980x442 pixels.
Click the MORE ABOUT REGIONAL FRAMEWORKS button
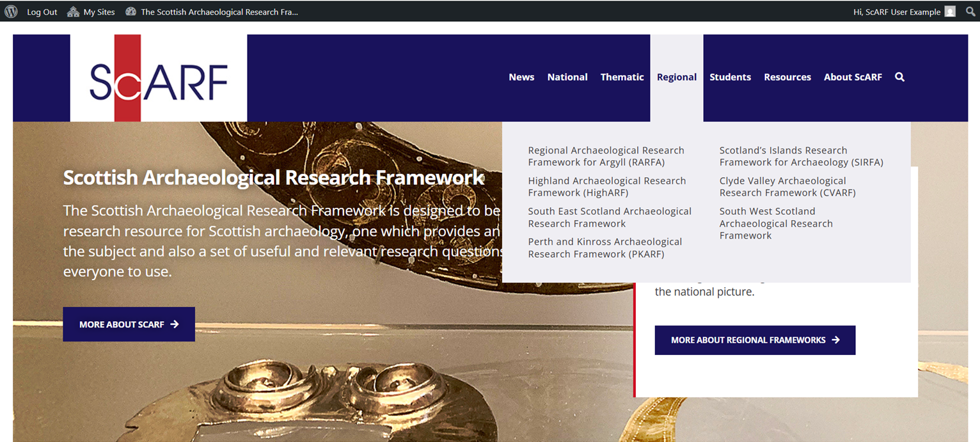tap(754, 340)
